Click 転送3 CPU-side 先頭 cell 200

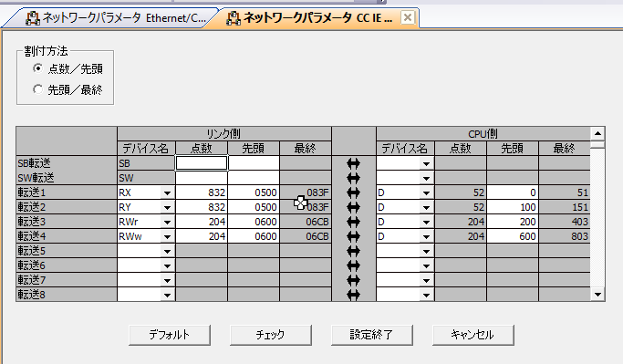pos(513,222)
